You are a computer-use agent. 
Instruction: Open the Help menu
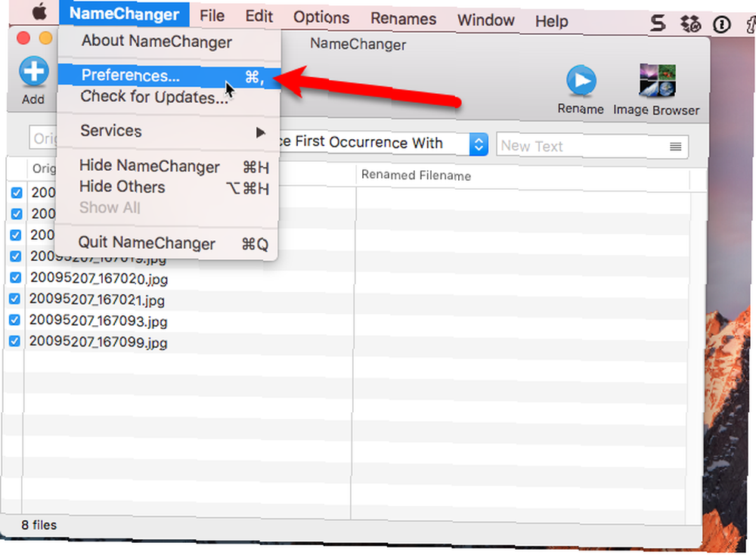tap(552, 21)
